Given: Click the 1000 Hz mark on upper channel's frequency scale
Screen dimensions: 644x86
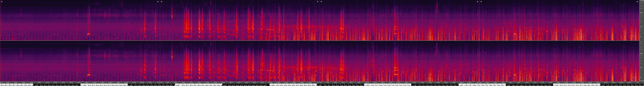Looking at the screenshot, I should pyautogui.click(x=641, y=12).
